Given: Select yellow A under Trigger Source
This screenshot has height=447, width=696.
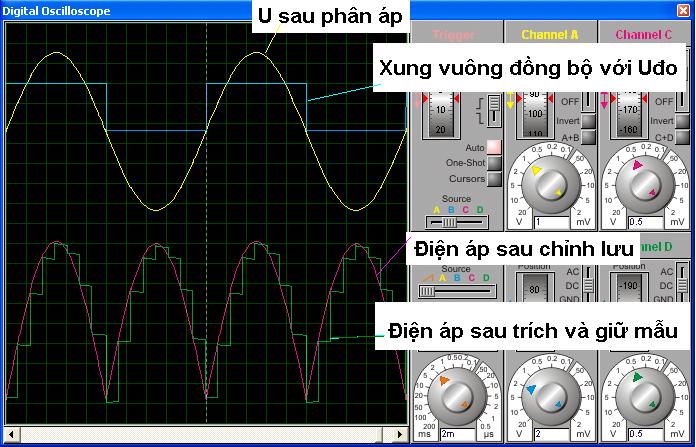Looking at the screenshot, I should point(437,210).
